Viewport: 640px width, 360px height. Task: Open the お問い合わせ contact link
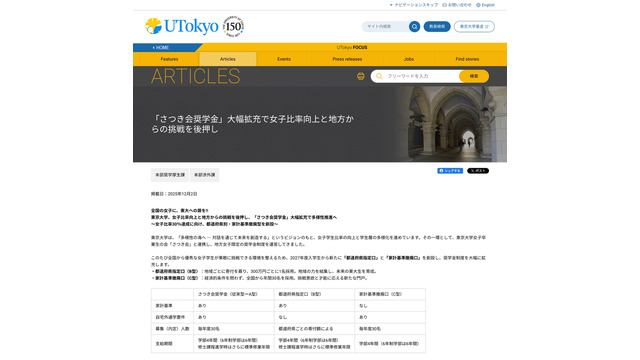(x=457, y=5)
